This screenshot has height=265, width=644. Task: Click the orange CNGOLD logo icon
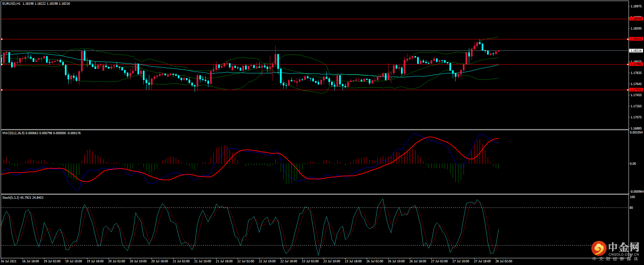pos(599,249)
